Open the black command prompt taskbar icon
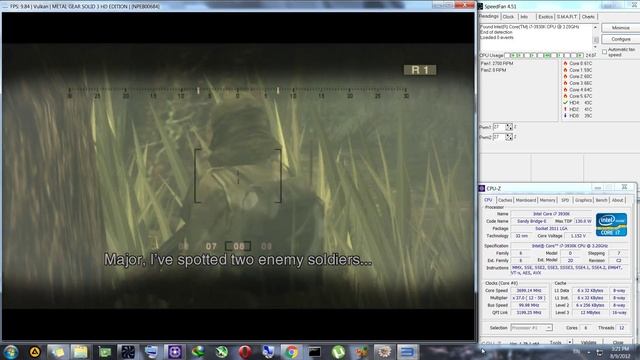 coord(314,352)
